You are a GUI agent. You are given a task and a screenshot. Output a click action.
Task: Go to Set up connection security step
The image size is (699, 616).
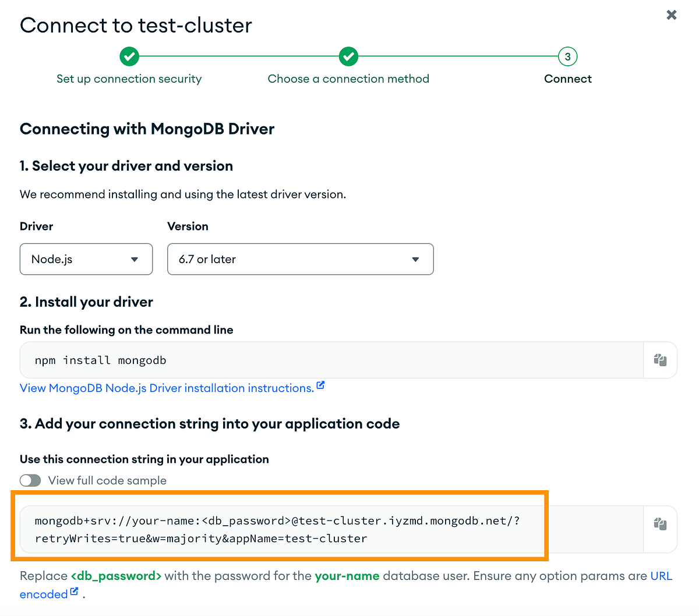(129, 78)
